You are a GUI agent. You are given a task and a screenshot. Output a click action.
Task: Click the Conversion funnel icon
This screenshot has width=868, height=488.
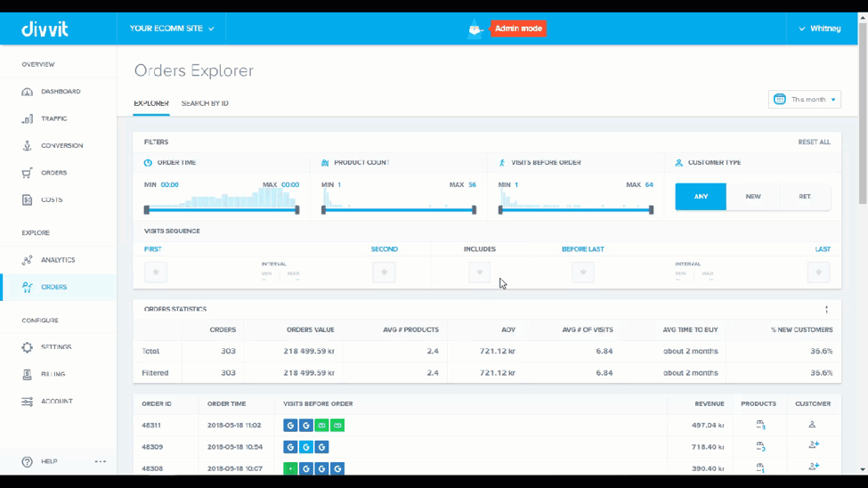[x=27, y=146]
